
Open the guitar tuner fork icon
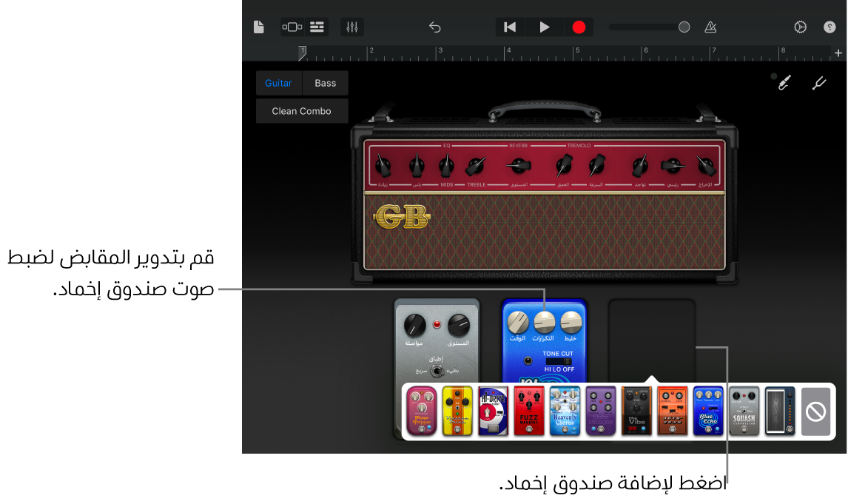(x=819, y=83)
